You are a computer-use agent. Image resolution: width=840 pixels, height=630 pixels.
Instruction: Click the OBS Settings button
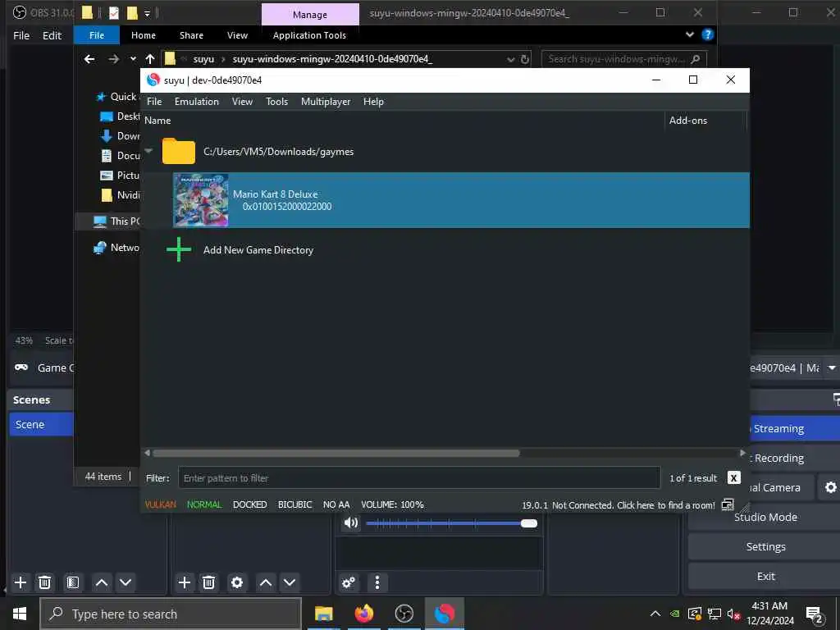765,546
